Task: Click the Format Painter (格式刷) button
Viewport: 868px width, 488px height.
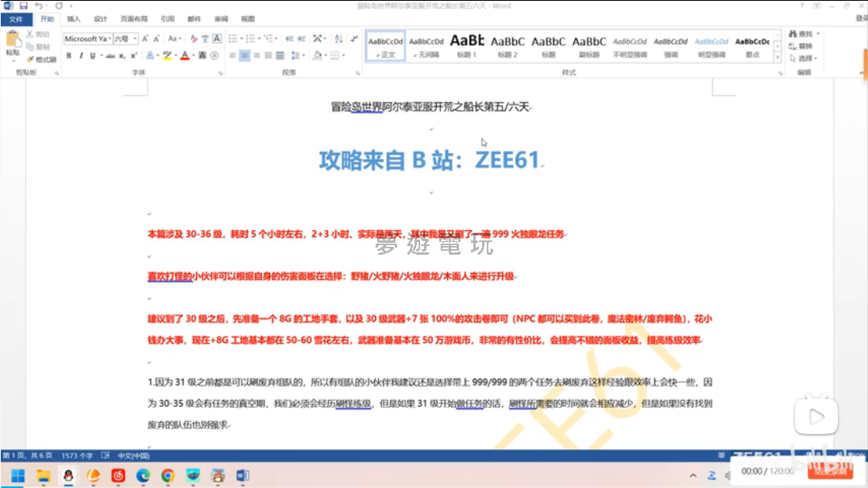Action: (x=41, y=60)
